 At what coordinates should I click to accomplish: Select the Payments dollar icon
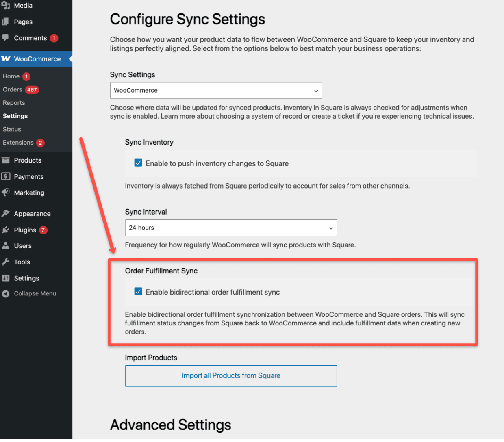(x=7, y=176)
